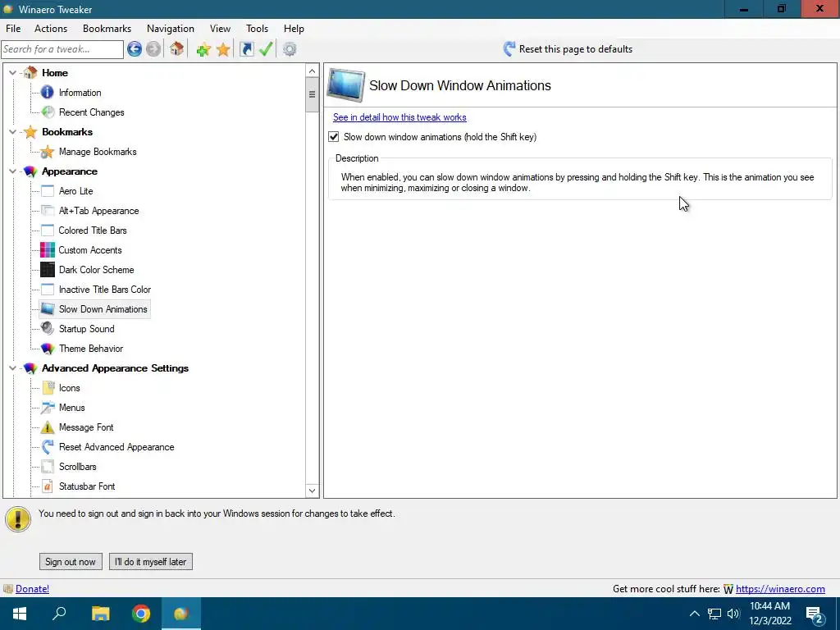
Task: Open the Windows Start menu
Action: coord(20,614)
